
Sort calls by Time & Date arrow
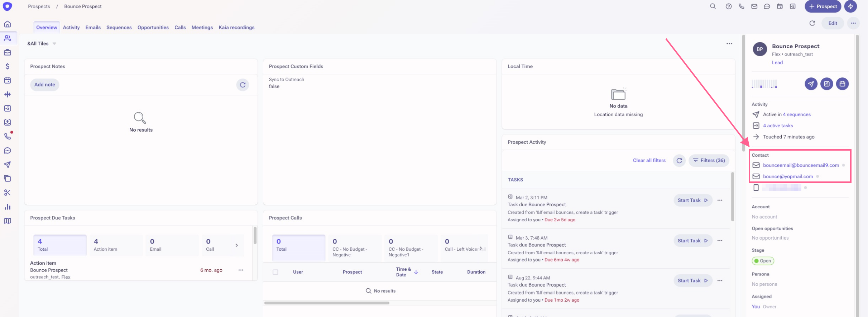point(416,272)
